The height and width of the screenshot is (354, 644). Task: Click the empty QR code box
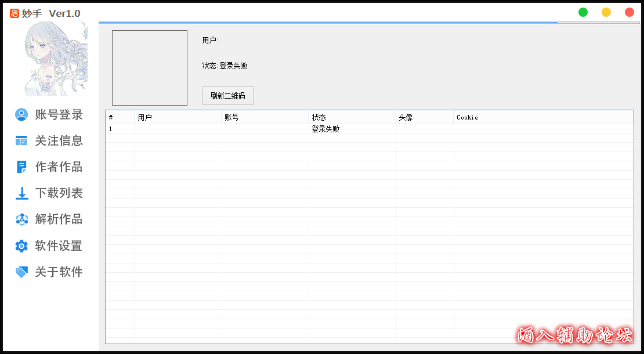[x=150, y=68]
